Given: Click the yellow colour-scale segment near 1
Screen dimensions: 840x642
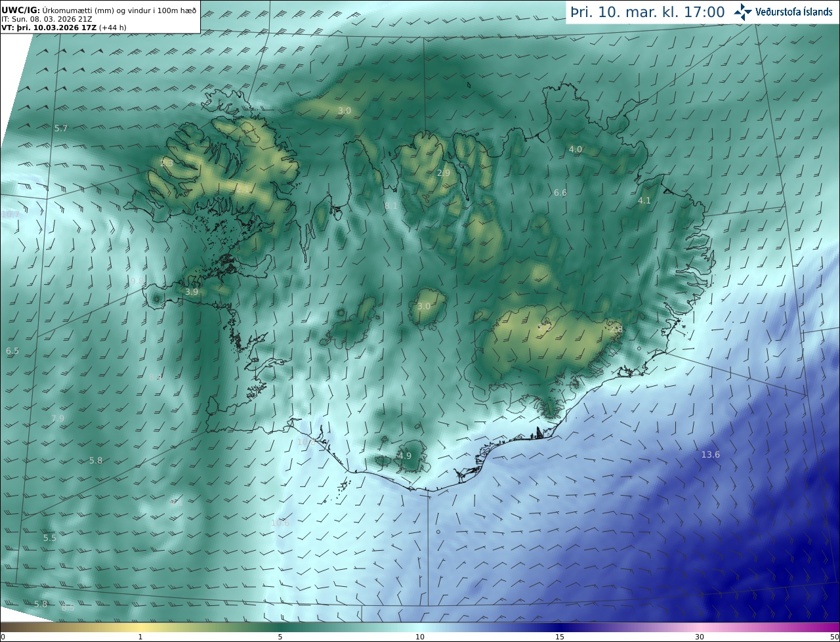Looking at the screenshot, I should [140, 627].
